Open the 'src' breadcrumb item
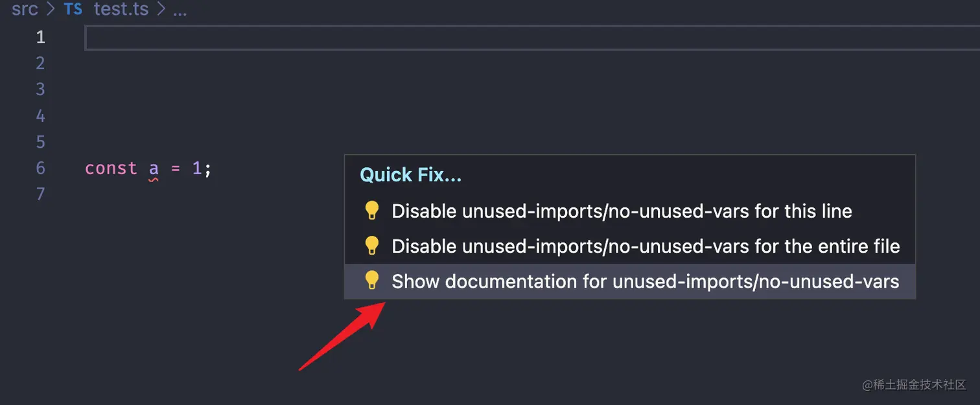 tap(25, 9)
